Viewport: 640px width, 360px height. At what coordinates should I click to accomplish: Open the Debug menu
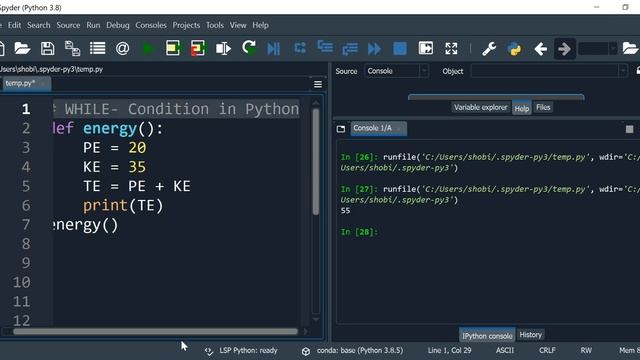[118, 25]
